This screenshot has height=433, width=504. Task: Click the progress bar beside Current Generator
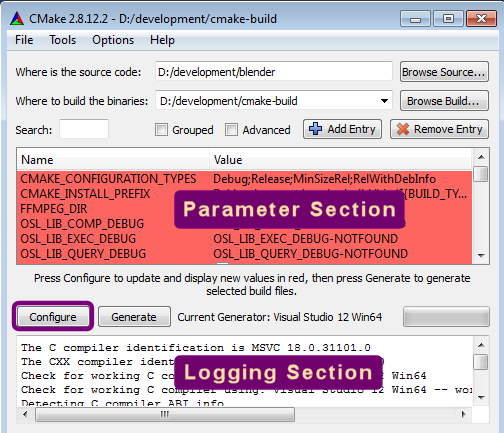click(446, 316)
